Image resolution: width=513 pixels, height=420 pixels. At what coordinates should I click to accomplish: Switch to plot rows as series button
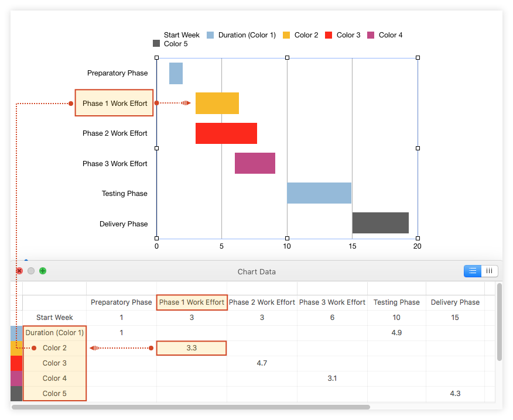473,271
